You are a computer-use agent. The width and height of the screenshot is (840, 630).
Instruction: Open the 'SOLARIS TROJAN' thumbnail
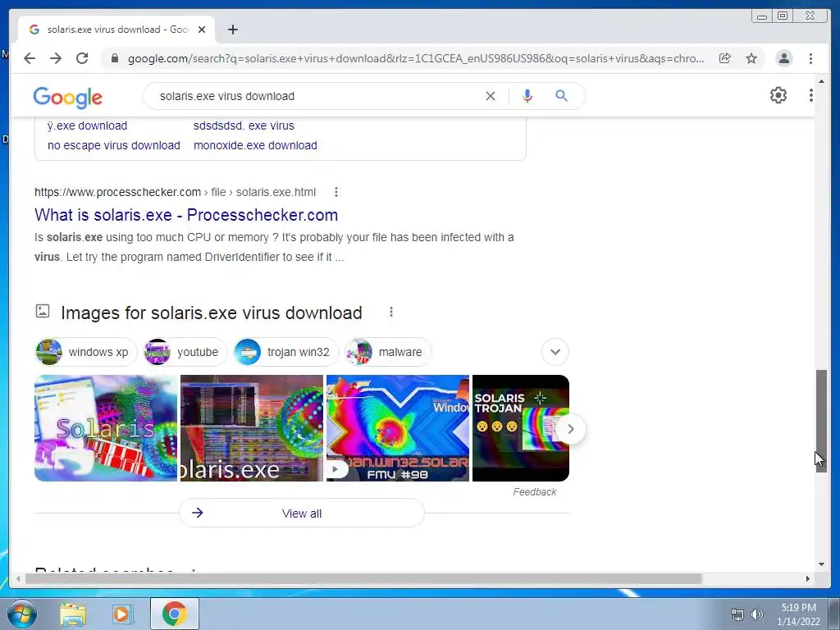(x=514, y=428)
